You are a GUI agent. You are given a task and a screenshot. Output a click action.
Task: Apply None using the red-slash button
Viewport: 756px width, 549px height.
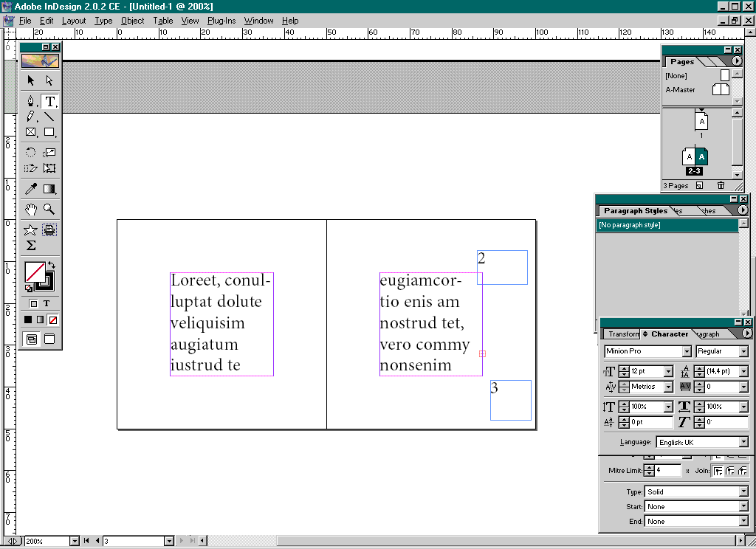(x=53, y=320)
